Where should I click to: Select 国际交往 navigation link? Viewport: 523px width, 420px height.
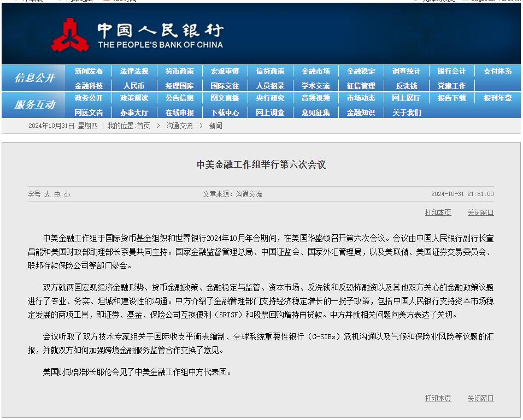(225, 86)
